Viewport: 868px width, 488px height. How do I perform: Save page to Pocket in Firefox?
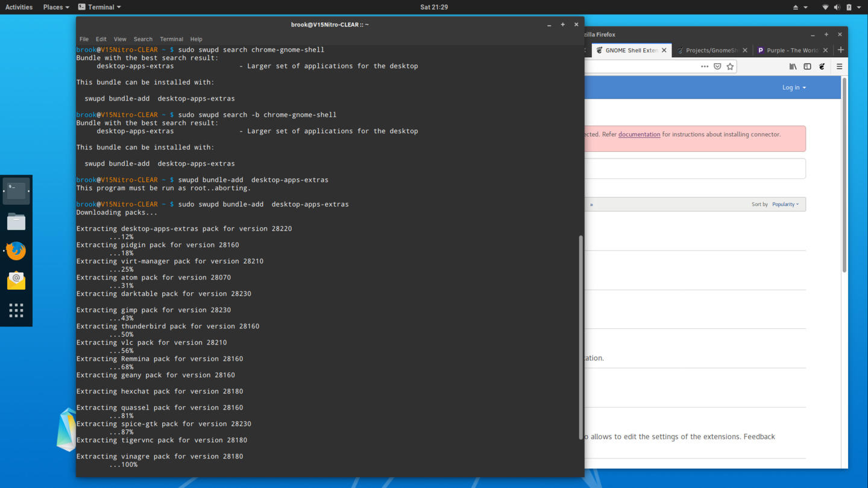point(717,66)
